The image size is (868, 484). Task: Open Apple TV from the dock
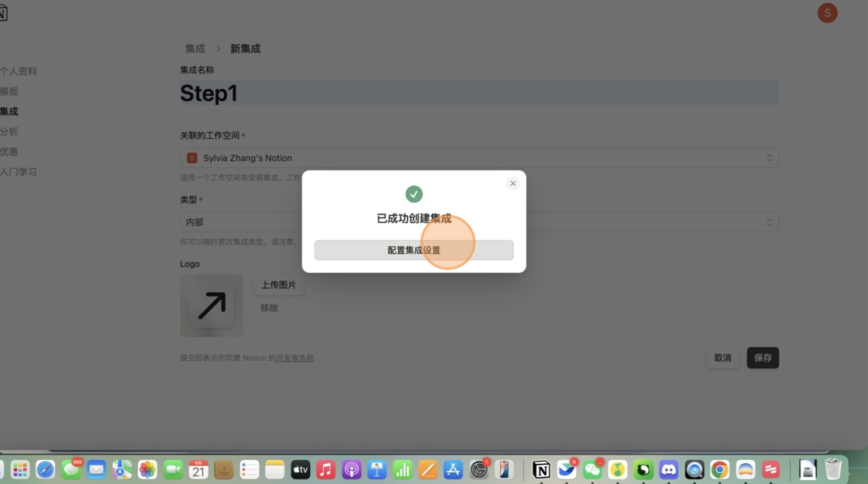pyautogui.click(x=300, y=470)
